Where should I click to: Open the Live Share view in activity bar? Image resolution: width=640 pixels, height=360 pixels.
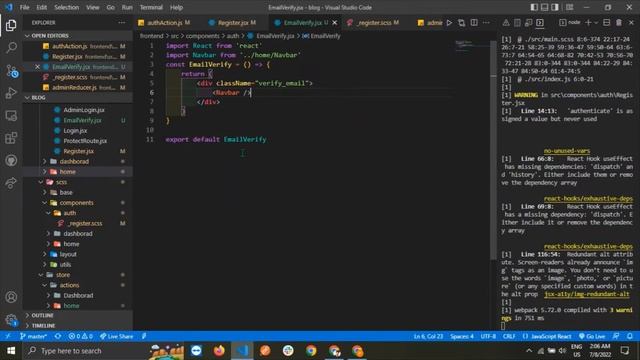(x=11, y=183)
